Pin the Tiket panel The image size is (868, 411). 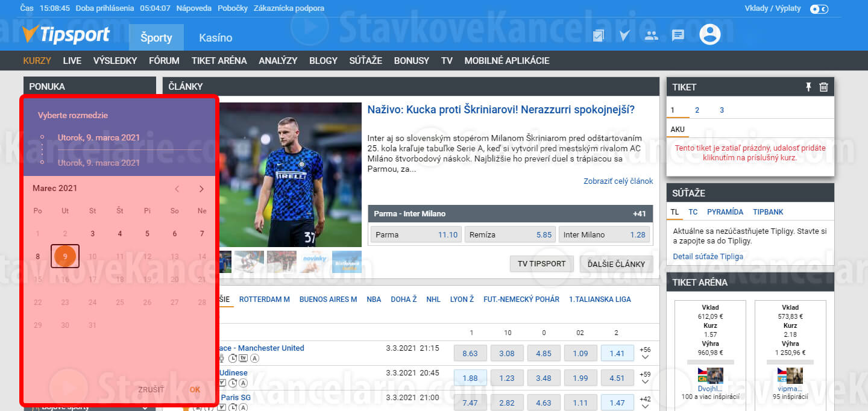pyautogui.click(x=808, y=87)
